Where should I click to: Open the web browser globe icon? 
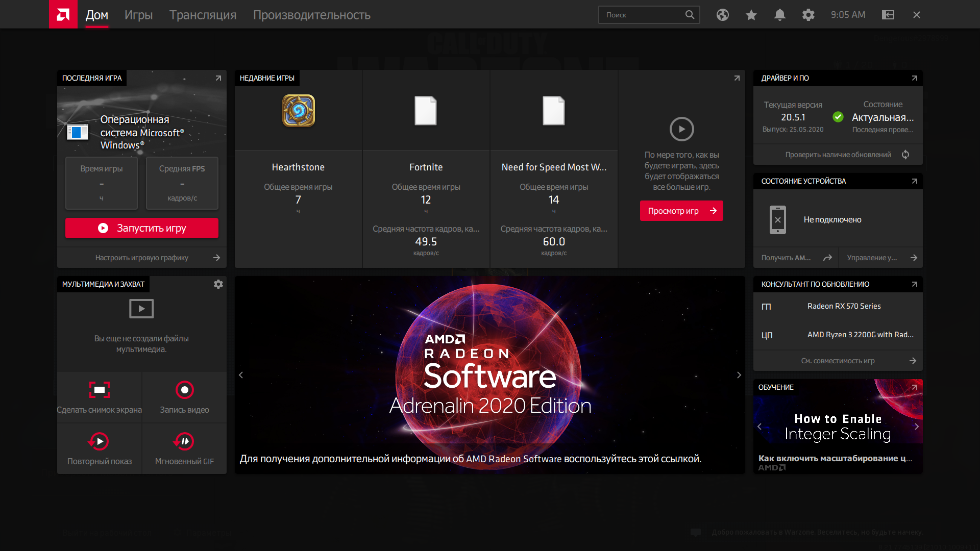tap(722, 15)
